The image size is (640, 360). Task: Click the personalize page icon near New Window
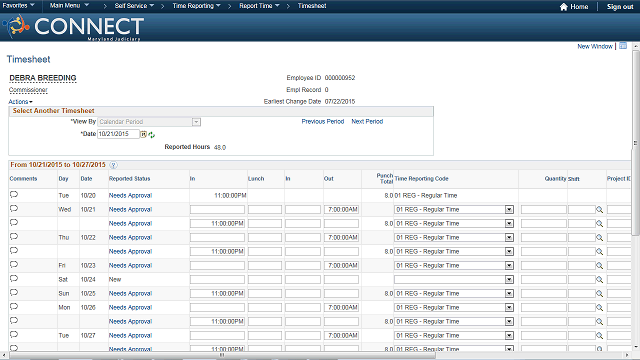click(623, 46)
